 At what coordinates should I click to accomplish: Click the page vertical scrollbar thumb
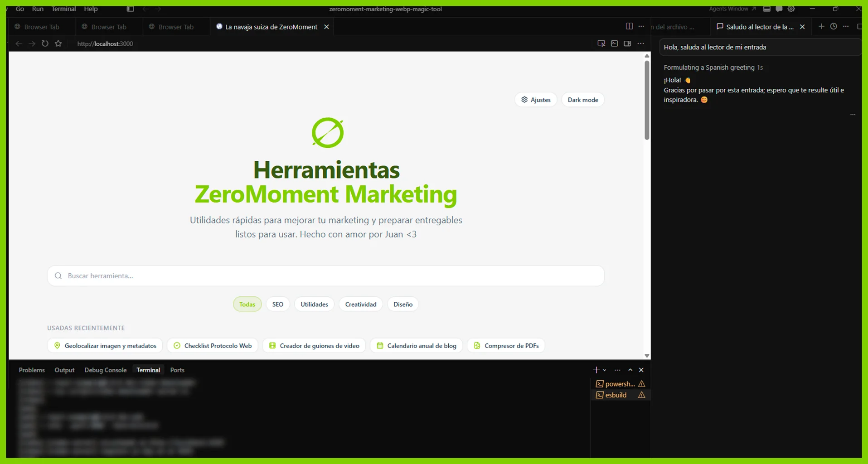[647, 100]
